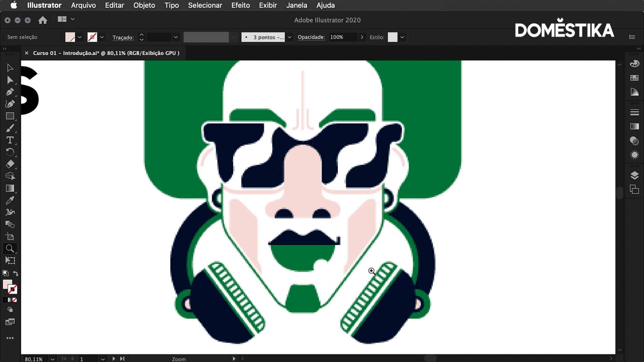Expand the 3 pontos brush dropdown
Screen dimensions: 644x362
point(289,37)
